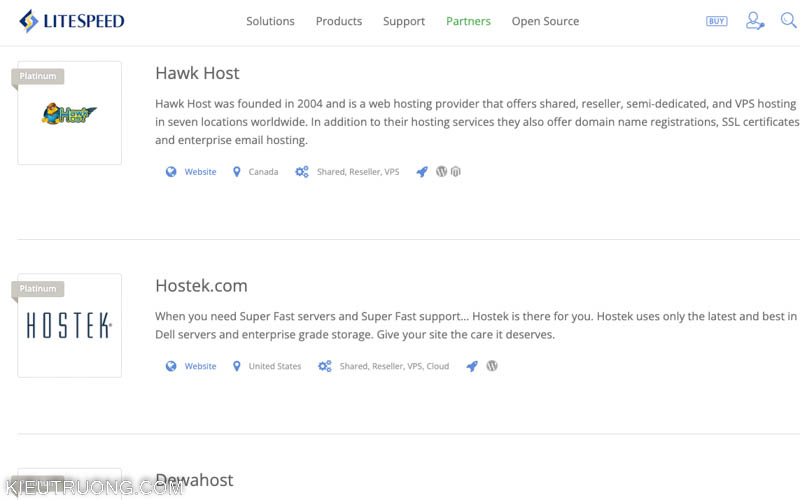Click the Hostek logo thumbnail
800x500 pixels.
[69, 326]
